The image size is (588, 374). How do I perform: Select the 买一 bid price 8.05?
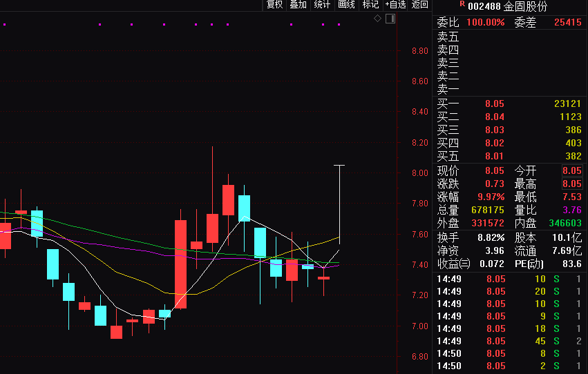tap(495, 104)
